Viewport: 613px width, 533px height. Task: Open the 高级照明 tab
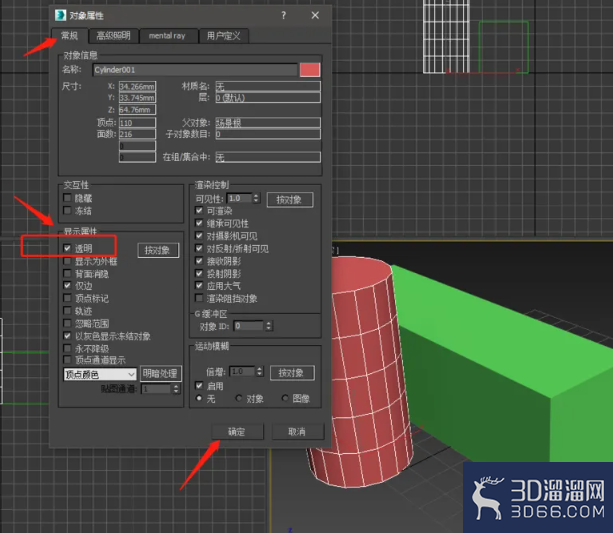113,36
